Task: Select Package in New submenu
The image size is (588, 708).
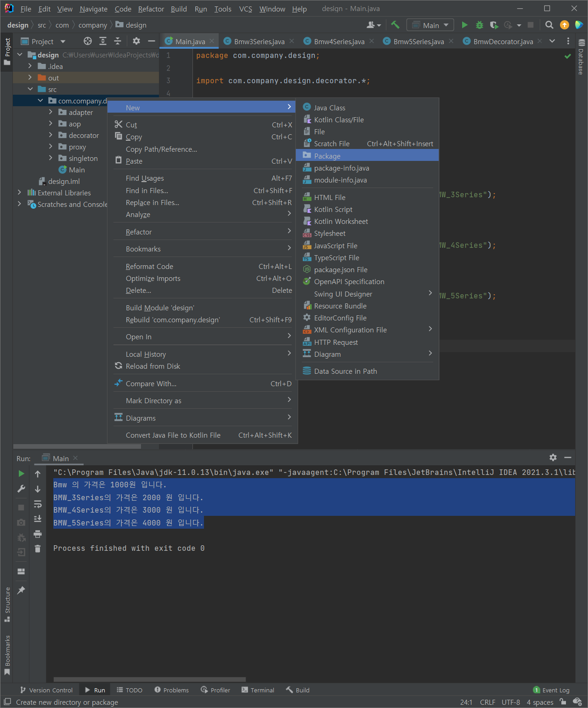Action: click(x=367, y=156)
